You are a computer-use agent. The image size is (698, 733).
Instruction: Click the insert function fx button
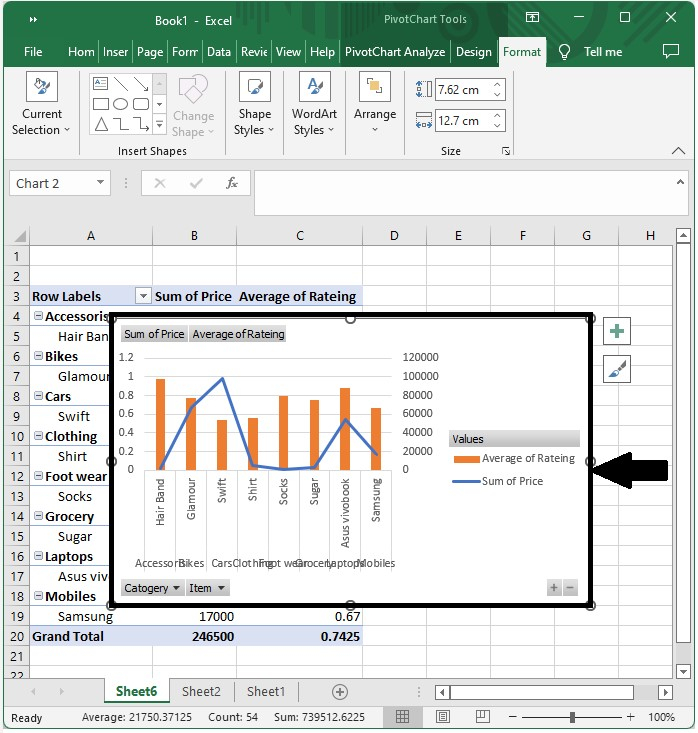(x=232, y=183)
